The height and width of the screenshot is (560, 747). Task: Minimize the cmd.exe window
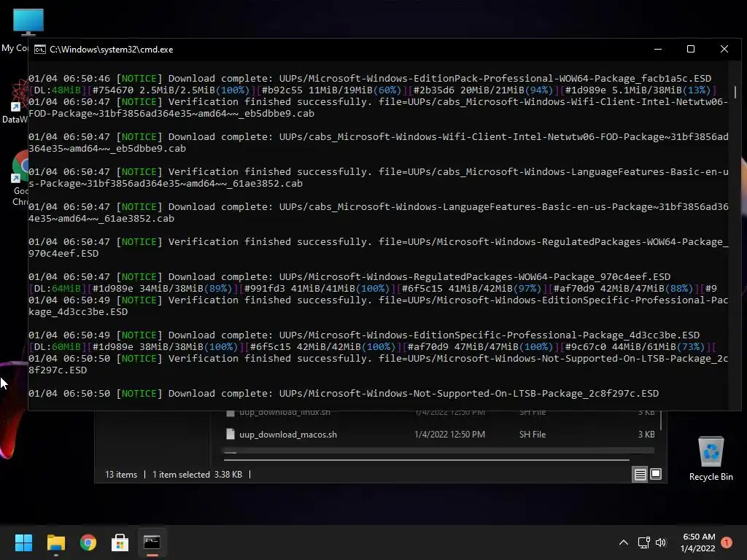coord(658,50)
